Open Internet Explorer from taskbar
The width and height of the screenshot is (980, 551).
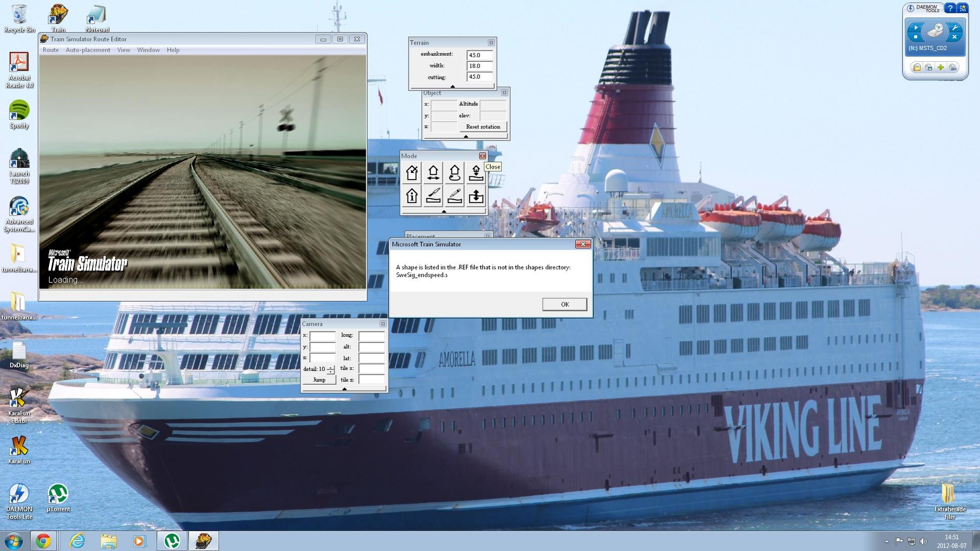pos(77,541)
